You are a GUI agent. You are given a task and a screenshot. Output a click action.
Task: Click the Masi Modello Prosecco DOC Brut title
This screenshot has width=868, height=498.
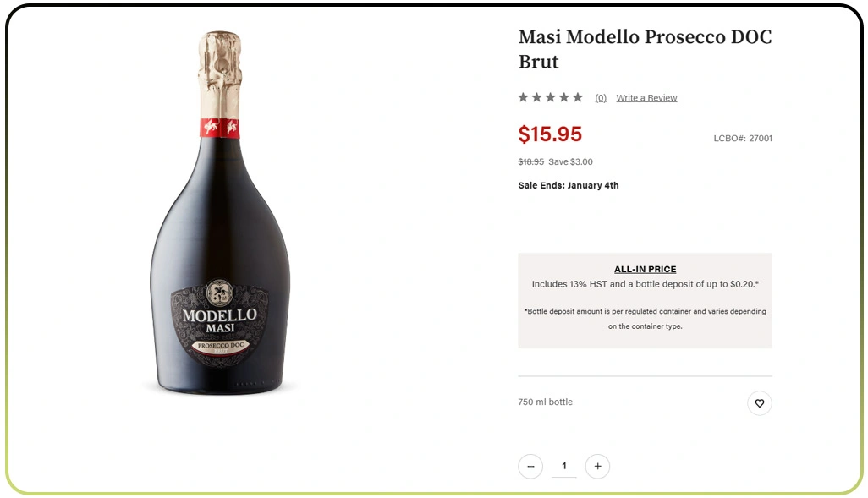(645, 49)
